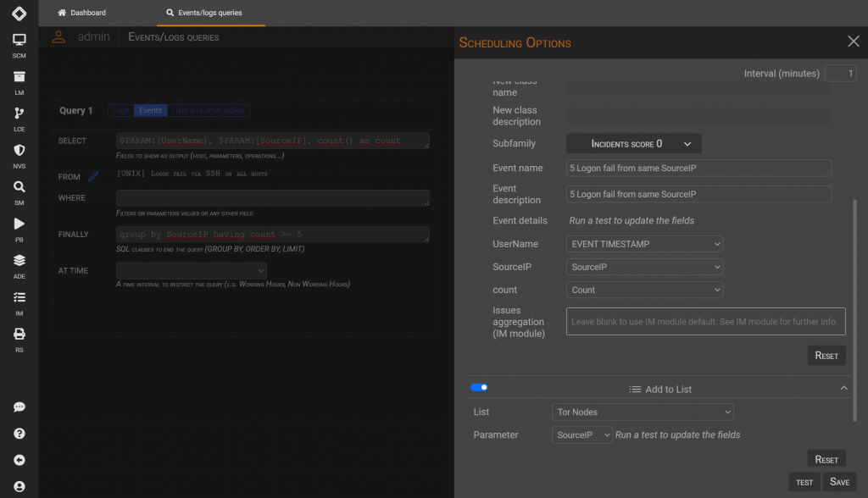868x498 pixels.
Task: Open the SourceIP mapping dropdown
Action: click(x=644, y=267)
